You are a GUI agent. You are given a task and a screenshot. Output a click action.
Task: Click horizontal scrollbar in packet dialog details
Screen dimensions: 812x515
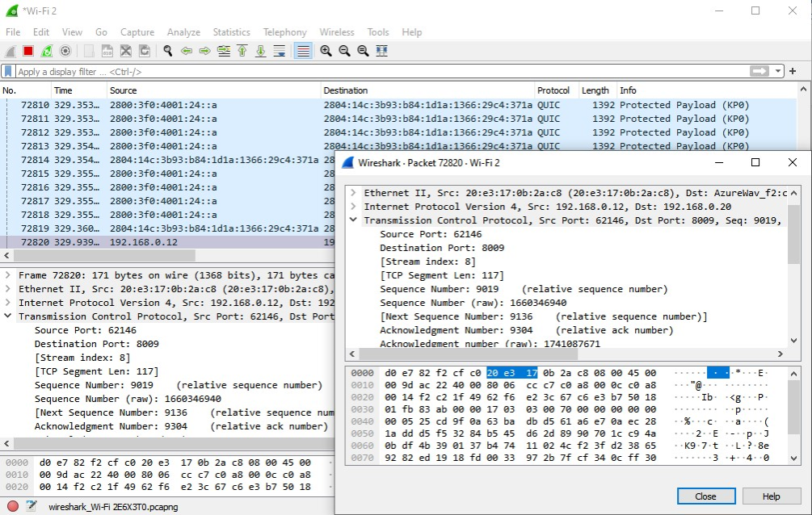tap(468, 354)
